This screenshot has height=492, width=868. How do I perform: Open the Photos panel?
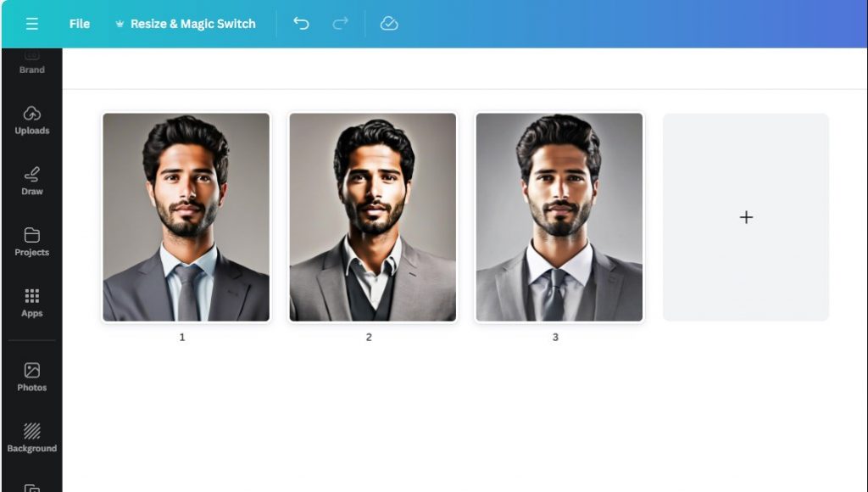tap(31, 376)
